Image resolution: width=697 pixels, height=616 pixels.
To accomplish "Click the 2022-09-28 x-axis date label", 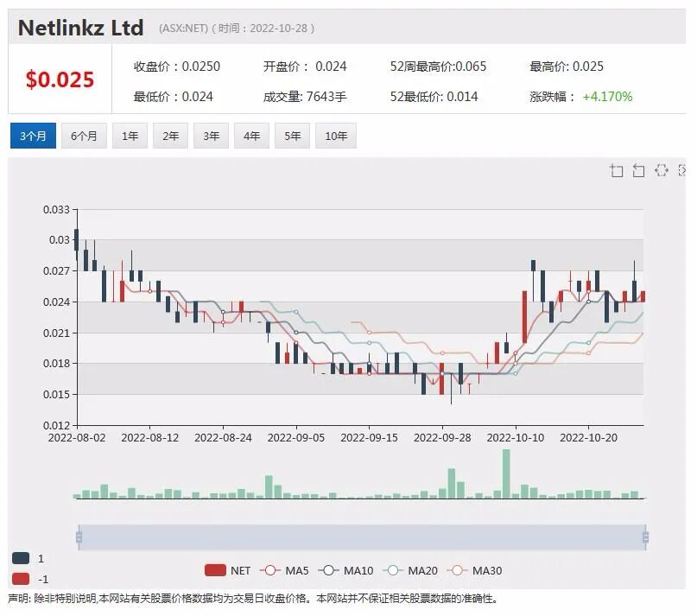I will click(442, 438).
